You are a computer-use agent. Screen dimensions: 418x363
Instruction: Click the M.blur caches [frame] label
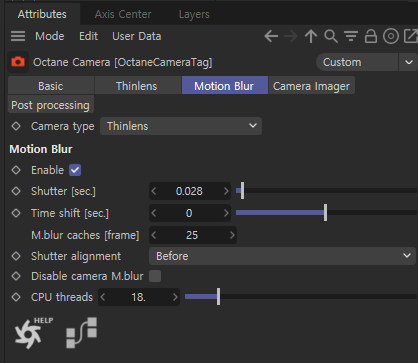[85, 235]
